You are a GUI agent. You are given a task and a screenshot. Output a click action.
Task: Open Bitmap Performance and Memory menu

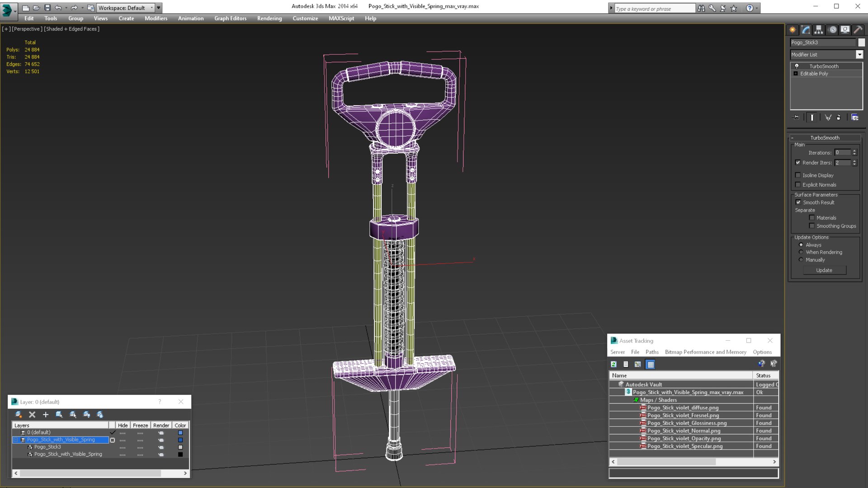pos(705,352)
